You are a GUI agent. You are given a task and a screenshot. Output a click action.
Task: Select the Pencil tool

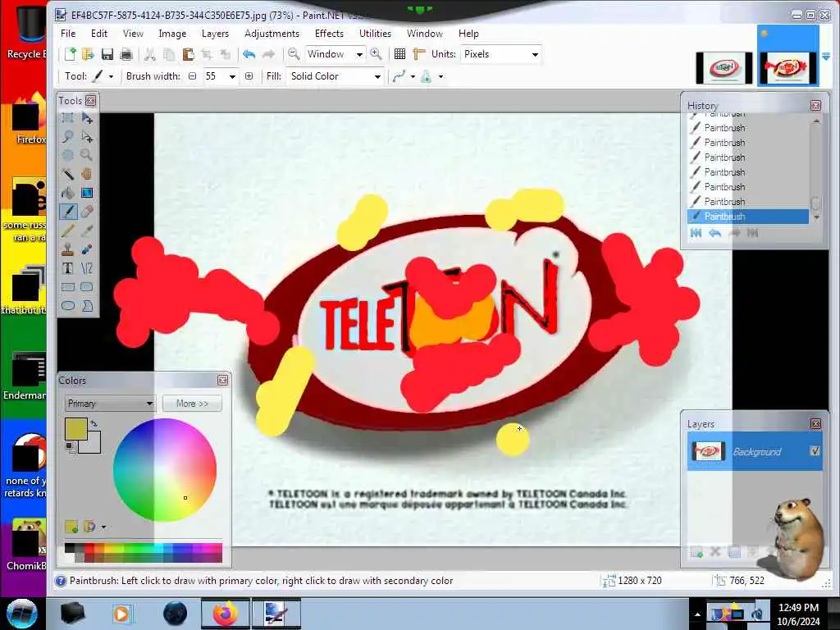pyautogui.click(x=68, y=231)
